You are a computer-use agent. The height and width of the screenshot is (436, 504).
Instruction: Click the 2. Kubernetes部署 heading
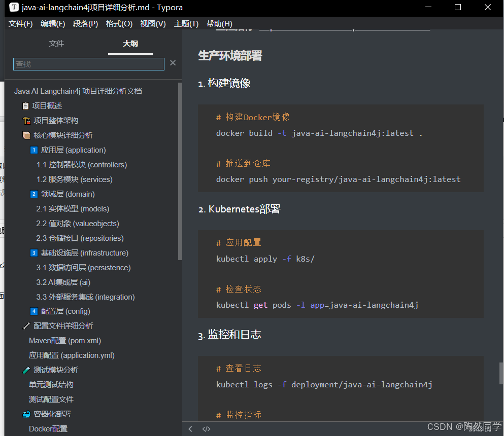point(240,209)
